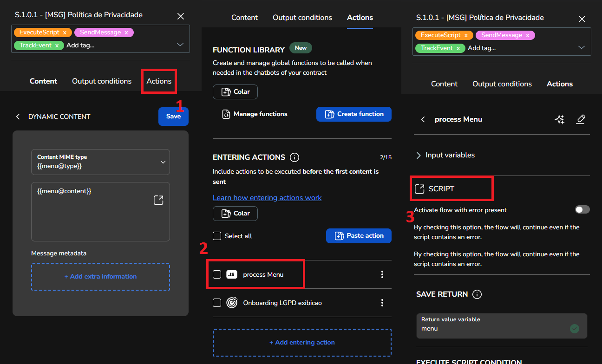Open Learn how entering actions work link

click(x=267, y=198)
